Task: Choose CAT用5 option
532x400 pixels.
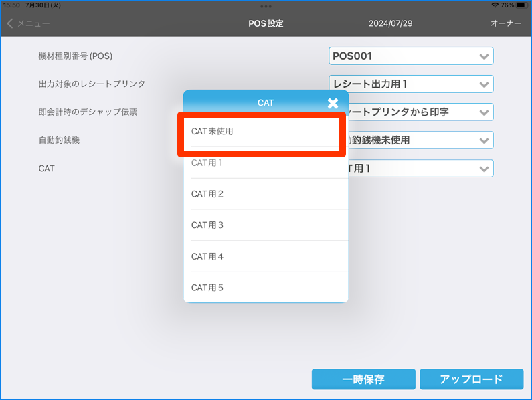Action: pyautogui.click(x=265, y=288)
